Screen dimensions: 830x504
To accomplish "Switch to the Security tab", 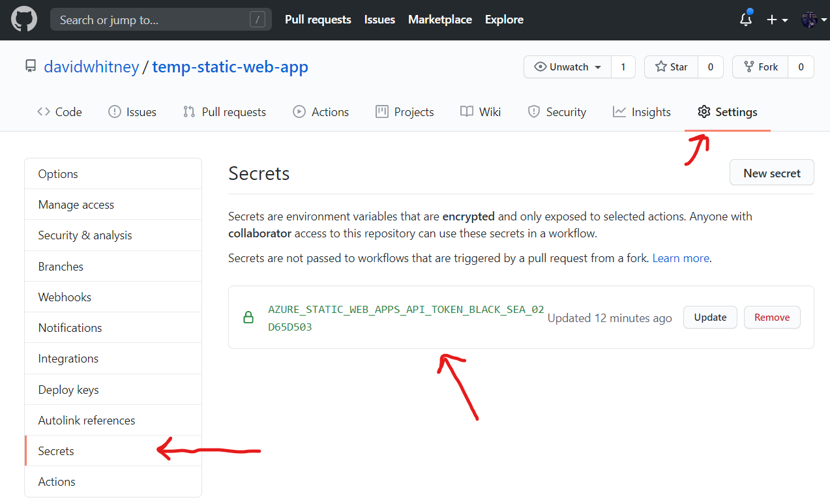I will tap(557, 112).
